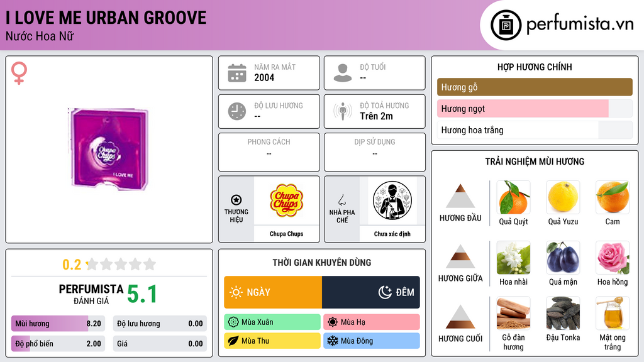Screen dimensions: 644x362
Task: Click the snowflake icon for Mùa Đông
Action: (333, 341)
